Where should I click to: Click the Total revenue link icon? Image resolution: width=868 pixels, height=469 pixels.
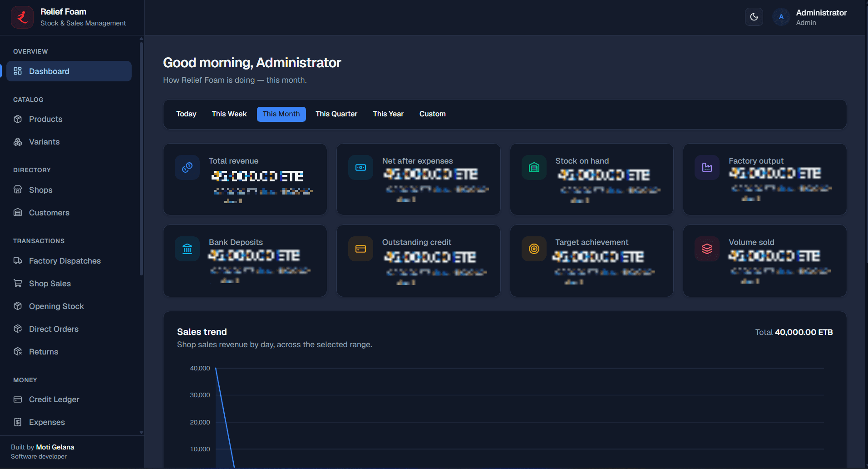pos(187,168)
